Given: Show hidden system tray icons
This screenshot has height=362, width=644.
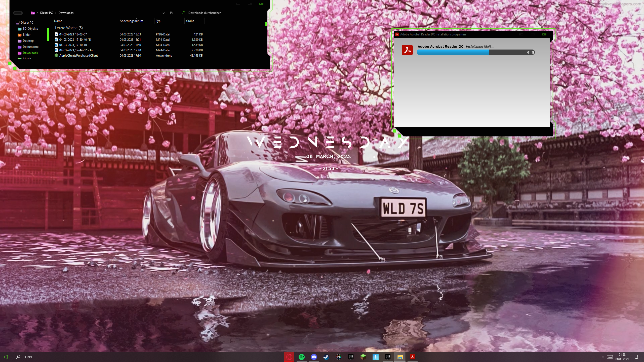Looking at the screenshot, I should [x=603, y=357].
